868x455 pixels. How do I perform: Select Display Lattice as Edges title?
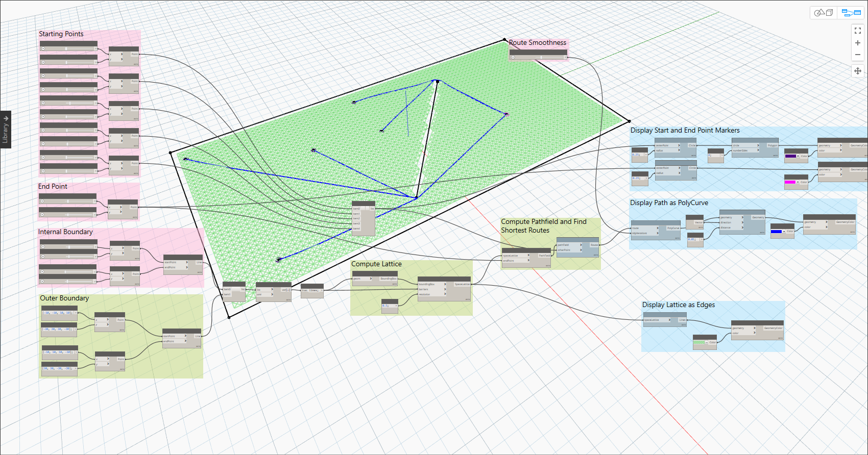tap(679, 305)
